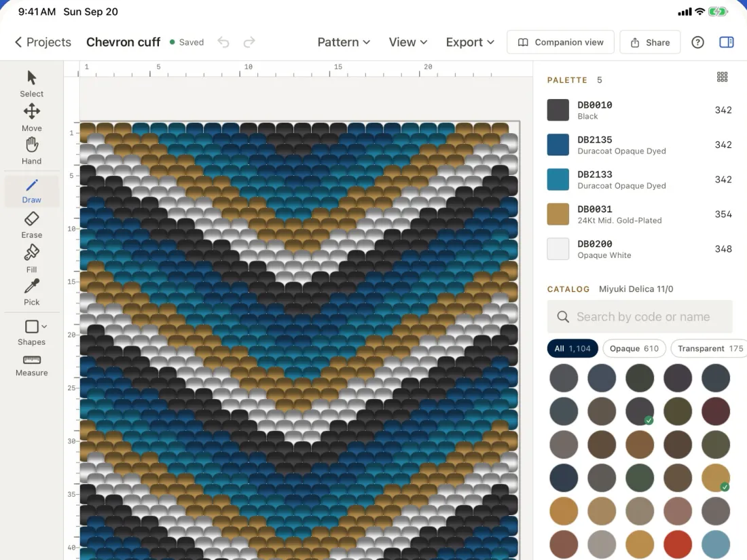
Task: Activate the Pick eyedropper tool
Action: [x=31, y=293]
